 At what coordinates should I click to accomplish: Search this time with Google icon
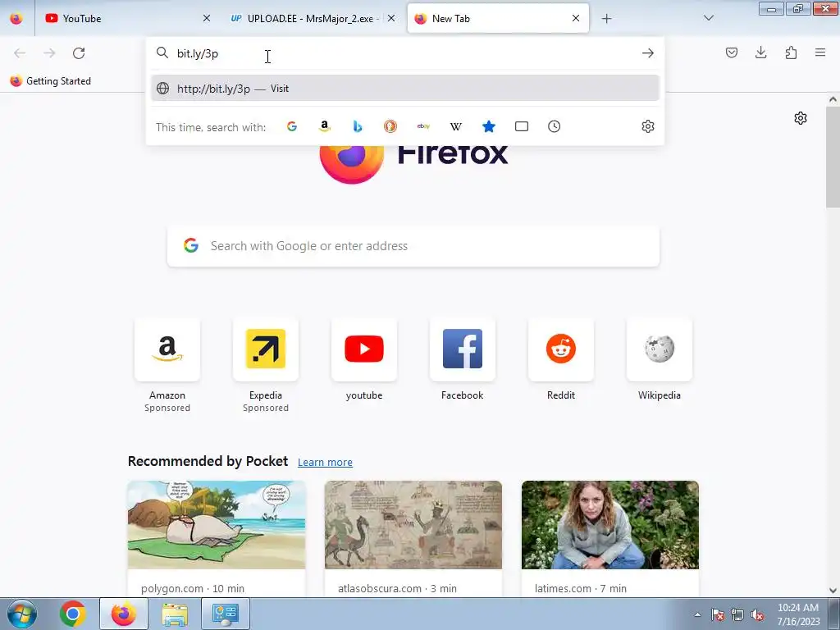[x=292, y=126]
